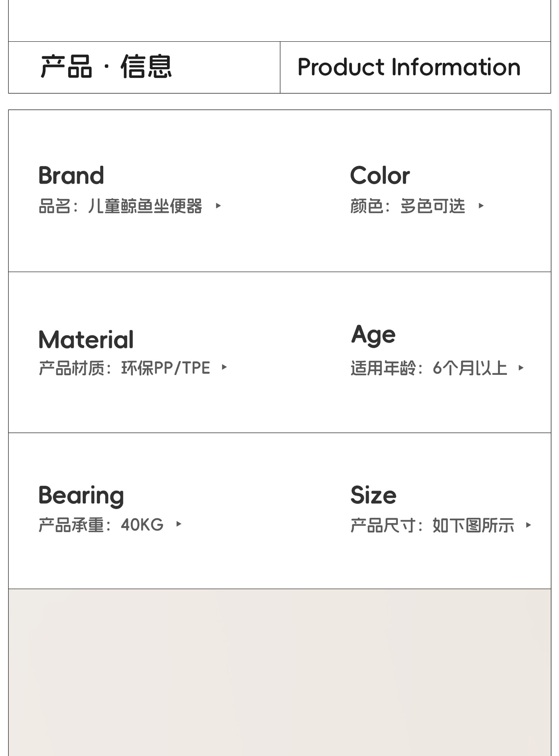Click the arrow after 儿童鲸鱼坐便器
Image resolution: width=559 pixels, height=756 pixels.
pos(218,206)
